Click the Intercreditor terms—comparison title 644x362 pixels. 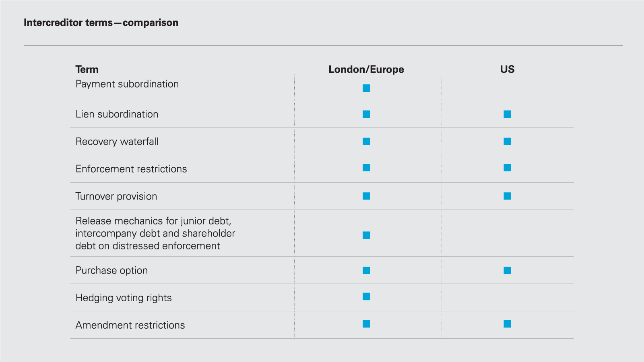101,23
